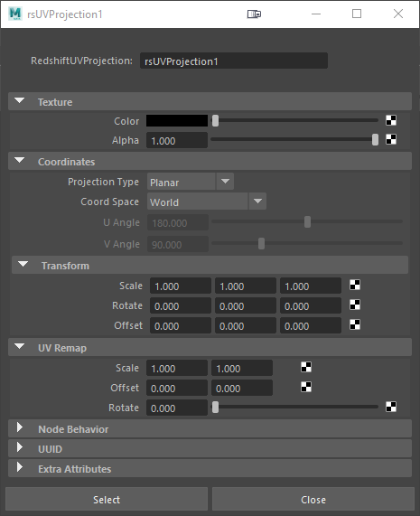420x516 pixels.
Task: Click the UV Remap Scale checker icon
Action: point(306,367)
